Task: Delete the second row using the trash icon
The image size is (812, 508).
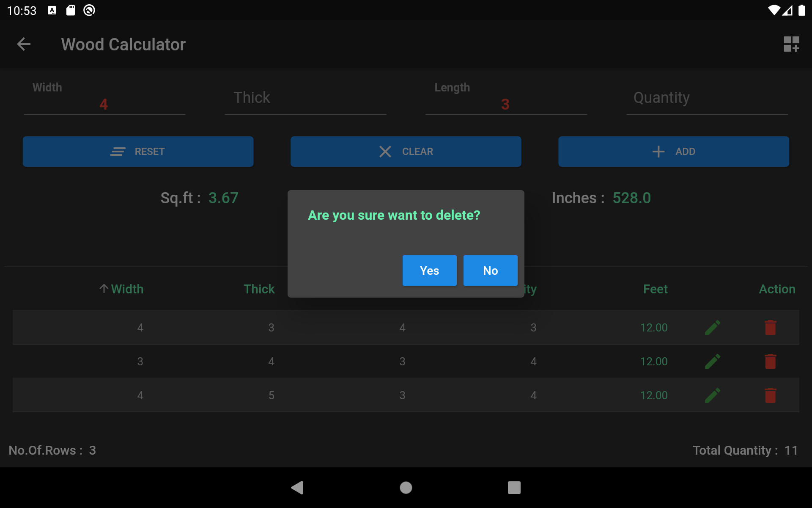Action: tap(770, 362)
